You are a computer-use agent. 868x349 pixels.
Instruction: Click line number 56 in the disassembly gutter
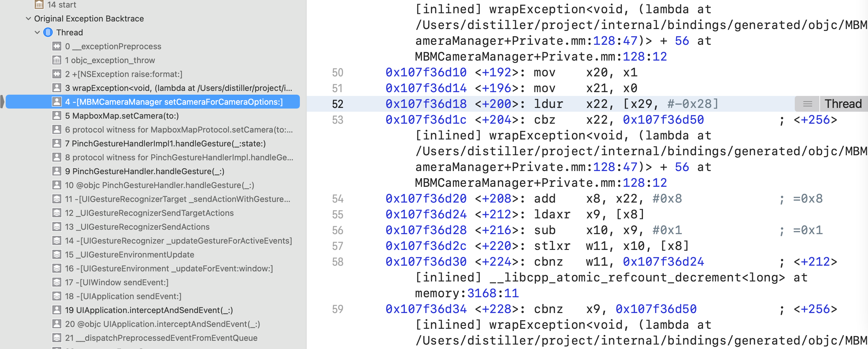point(339,230)
